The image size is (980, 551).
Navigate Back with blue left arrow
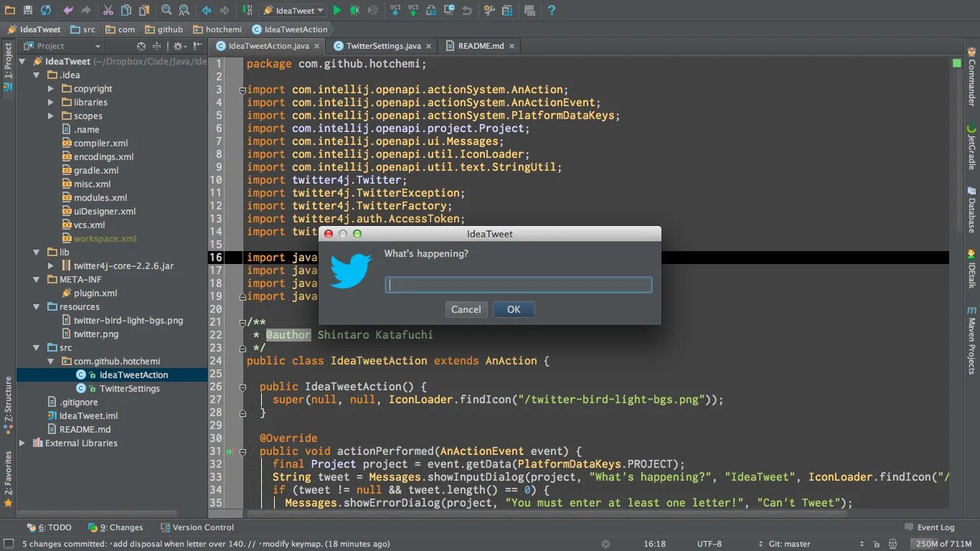[207, 10]
